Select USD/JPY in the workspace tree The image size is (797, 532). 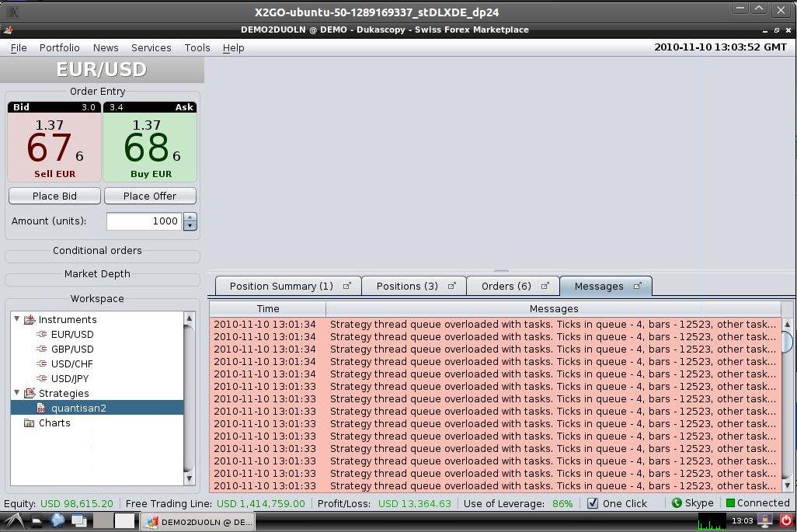click(x=70, y=378)
